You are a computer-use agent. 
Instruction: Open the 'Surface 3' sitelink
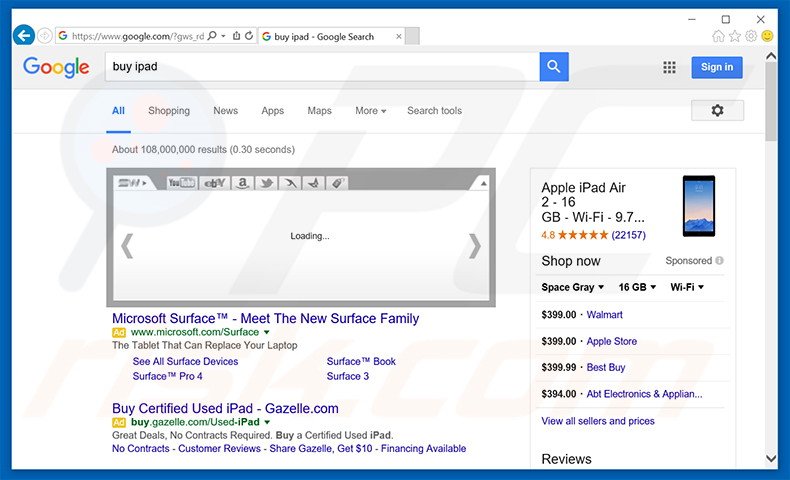[348, 376]
